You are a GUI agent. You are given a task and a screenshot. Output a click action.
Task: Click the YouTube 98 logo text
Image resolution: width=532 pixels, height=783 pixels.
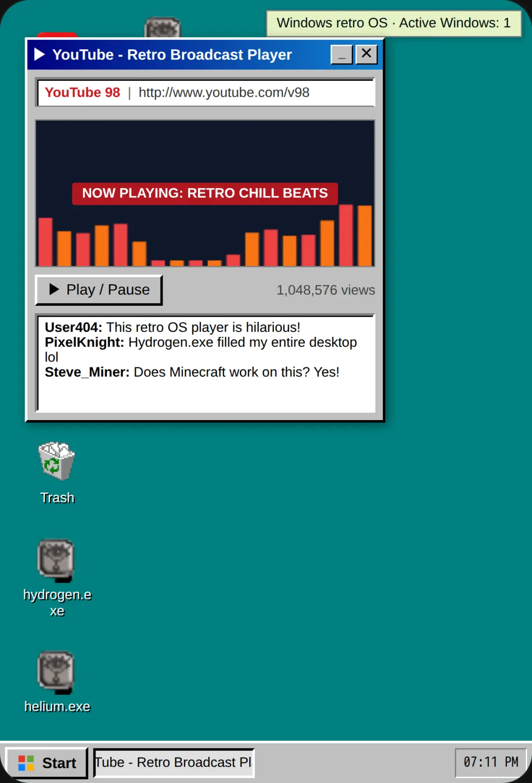coord(82,93)
